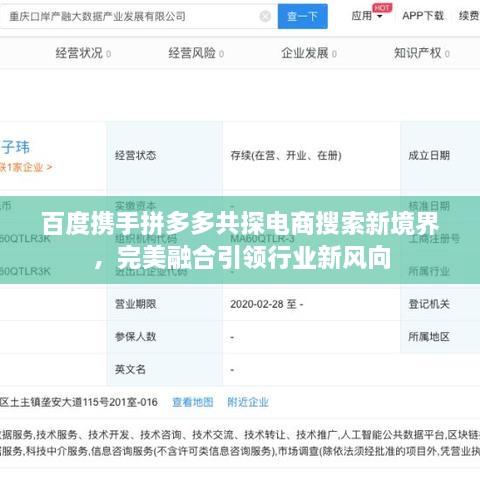Switch to the 企业发展 tab
This screenshot has height=480, width=480.
point(309,53)
